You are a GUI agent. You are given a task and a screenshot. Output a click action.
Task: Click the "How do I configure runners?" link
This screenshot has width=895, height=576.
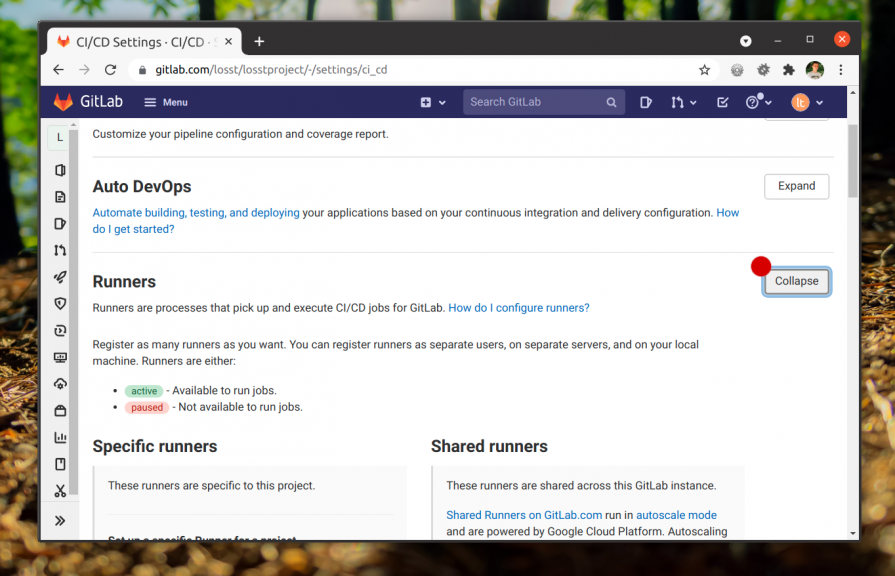coord(518,308)
